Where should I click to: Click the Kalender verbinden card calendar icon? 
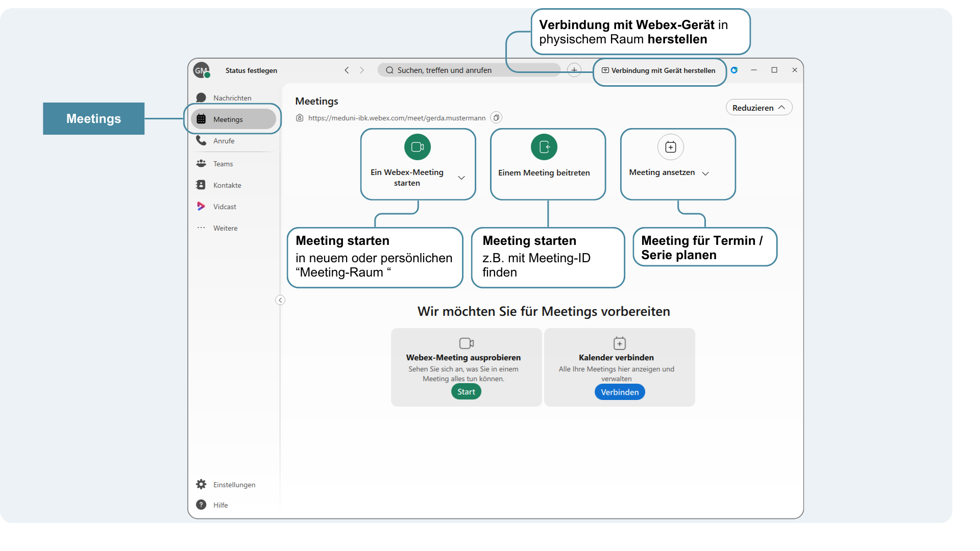point(620,343)
